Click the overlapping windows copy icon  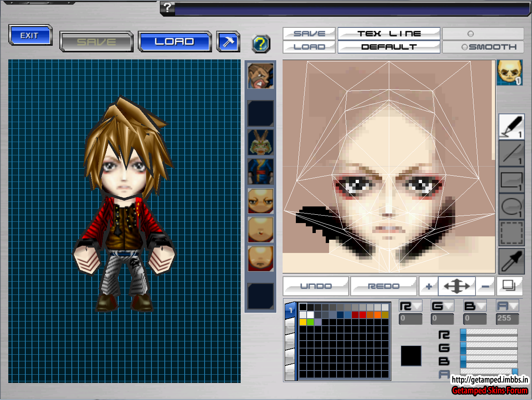click(509, 286)
